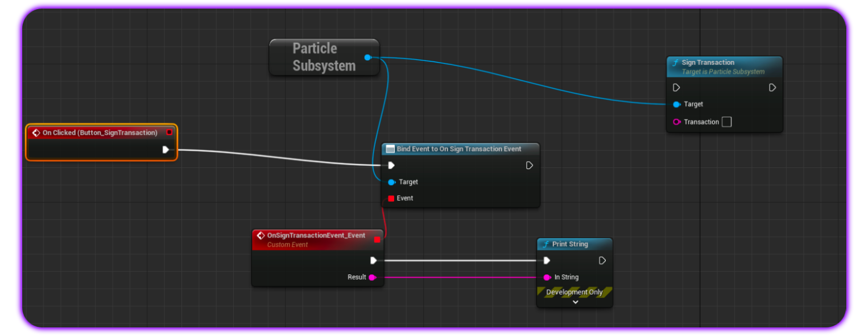Click the In String input pin
The height and width of the screenshot is (336, 868).
[547, 277]
